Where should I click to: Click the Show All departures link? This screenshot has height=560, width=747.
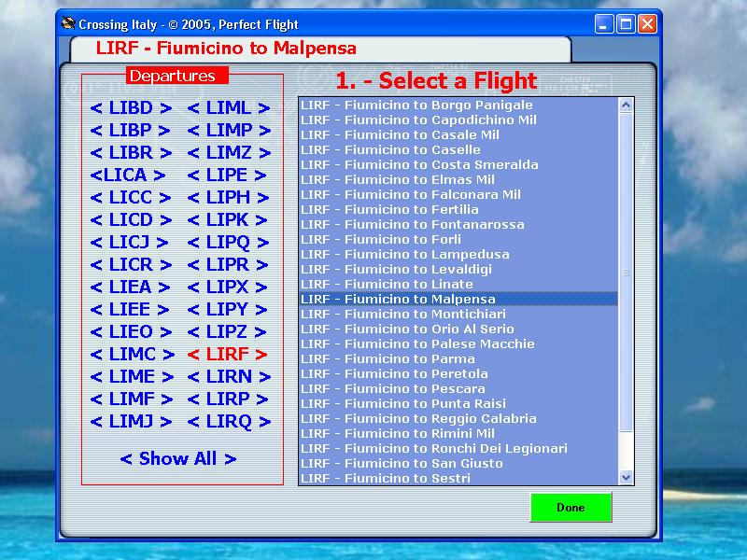click(178, 458)
